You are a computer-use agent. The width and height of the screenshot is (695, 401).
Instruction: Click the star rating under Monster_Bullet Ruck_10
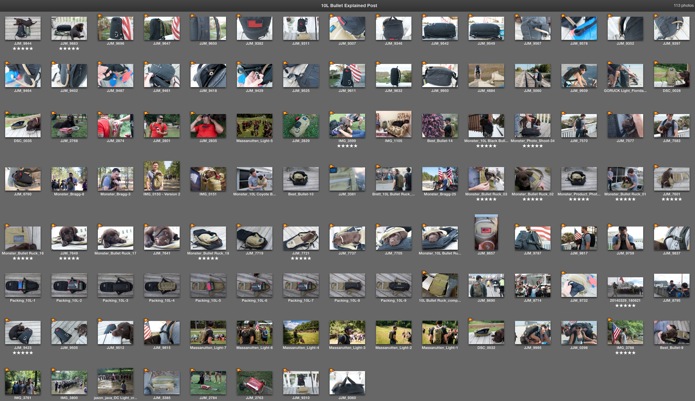point(23,258)
